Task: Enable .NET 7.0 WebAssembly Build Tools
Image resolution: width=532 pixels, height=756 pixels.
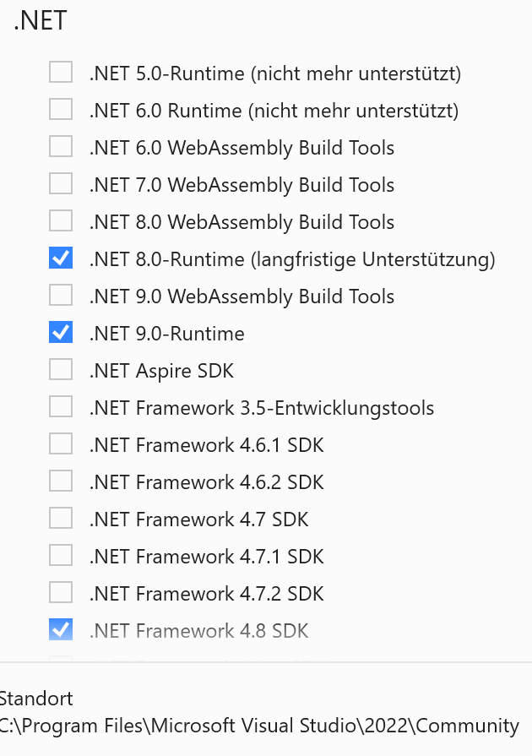Action: click(x=60, y=183)
